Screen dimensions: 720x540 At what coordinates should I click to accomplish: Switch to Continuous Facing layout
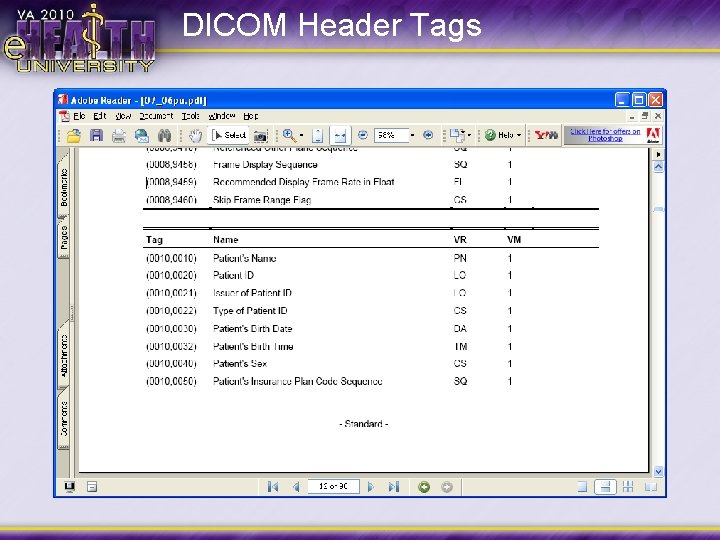click(x=628, y=487)
